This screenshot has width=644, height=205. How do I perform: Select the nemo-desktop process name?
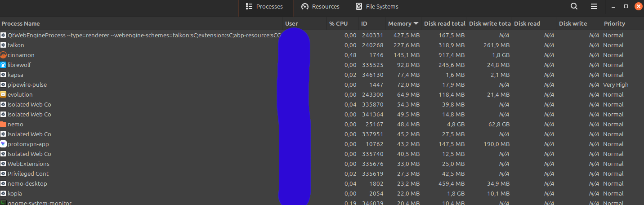[27, 183]
